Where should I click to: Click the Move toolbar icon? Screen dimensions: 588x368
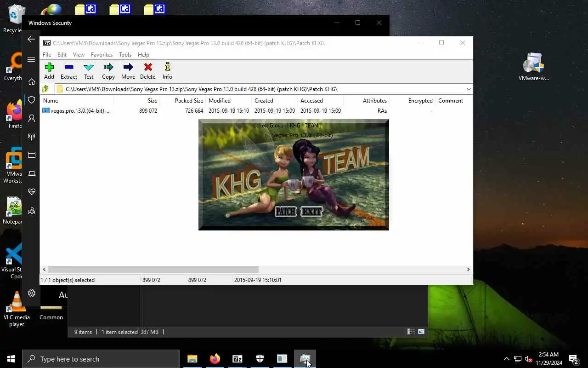click(128, 71)
